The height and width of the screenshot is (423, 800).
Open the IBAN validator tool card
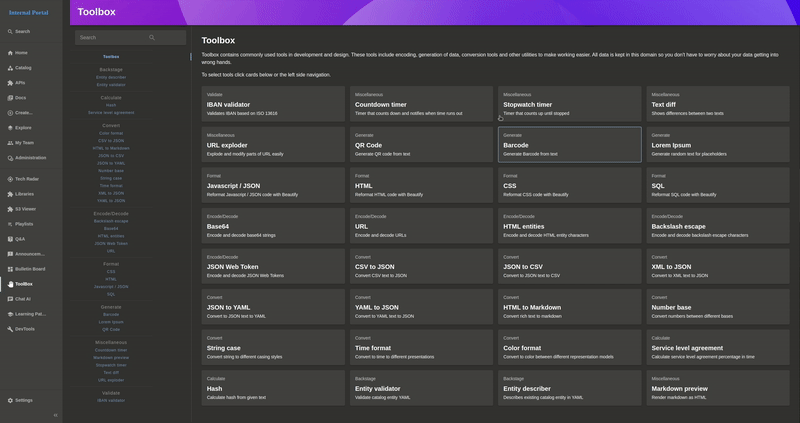[271, 104]
